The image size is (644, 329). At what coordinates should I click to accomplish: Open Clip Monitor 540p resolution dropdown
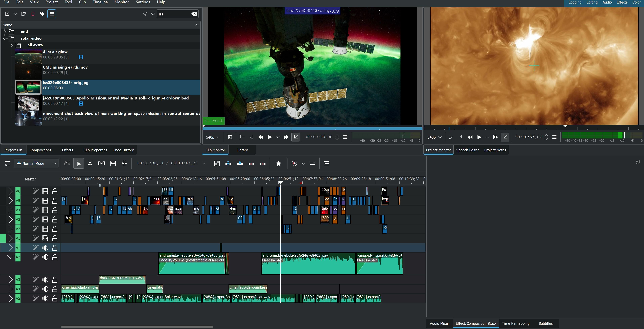(213, 137)
